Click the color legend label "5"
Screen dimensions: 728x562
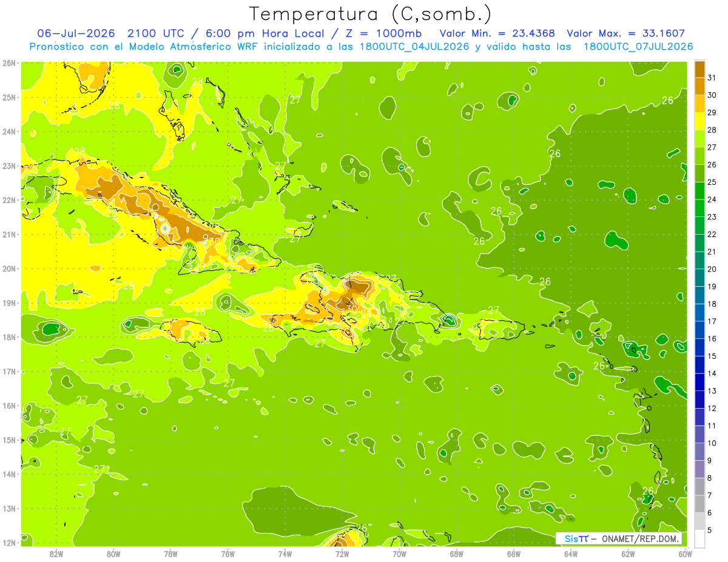[x=710, y=530]
